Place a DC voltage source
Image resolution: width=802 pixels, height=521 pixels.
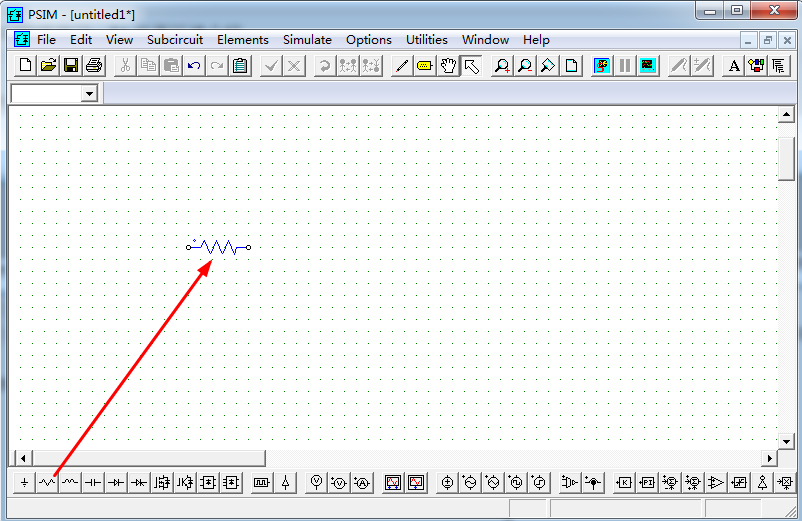tap(447, 482)
